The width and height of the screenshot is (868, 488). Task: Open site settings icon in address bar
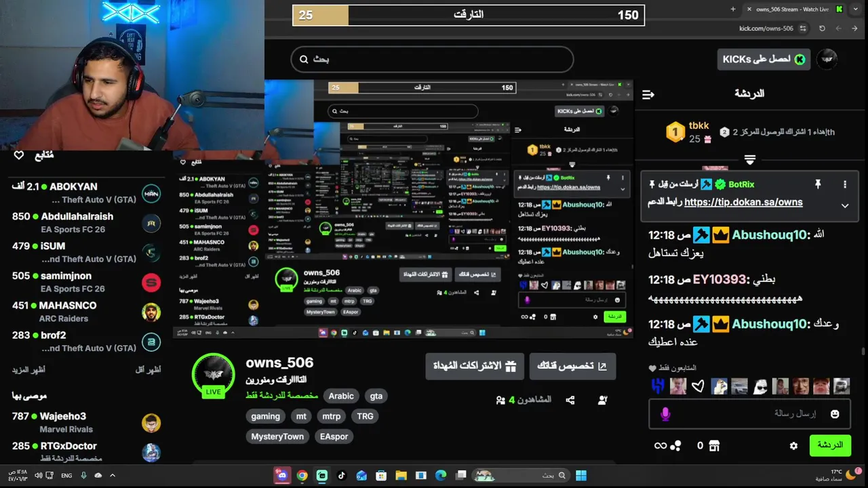point(804,28)
